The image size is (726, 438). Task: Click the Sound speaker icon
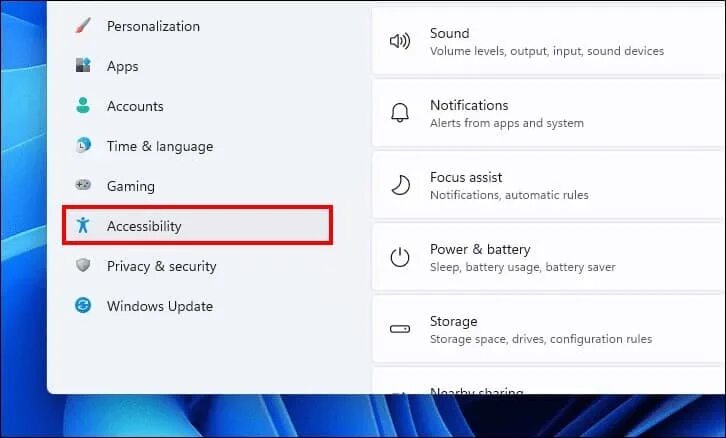(400, 41)
